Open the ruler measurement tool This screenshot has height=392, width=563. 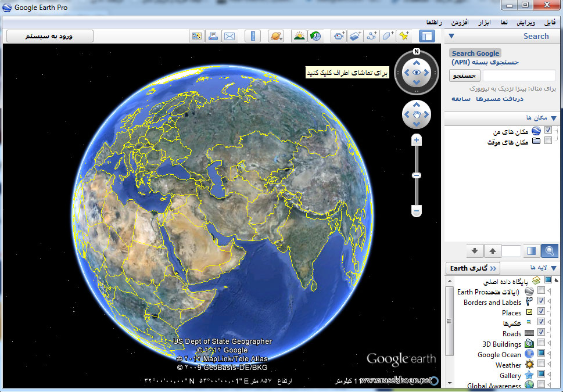coord(253,36)
